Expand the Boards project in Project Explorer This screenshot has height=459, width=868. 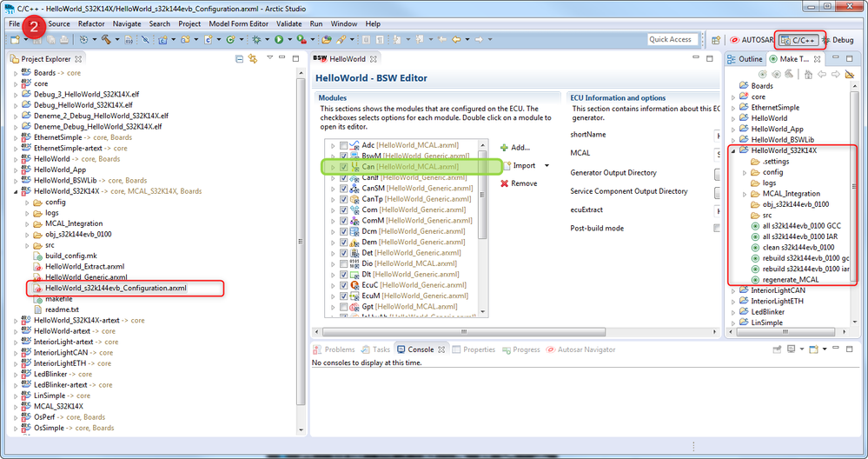(16, 73)
